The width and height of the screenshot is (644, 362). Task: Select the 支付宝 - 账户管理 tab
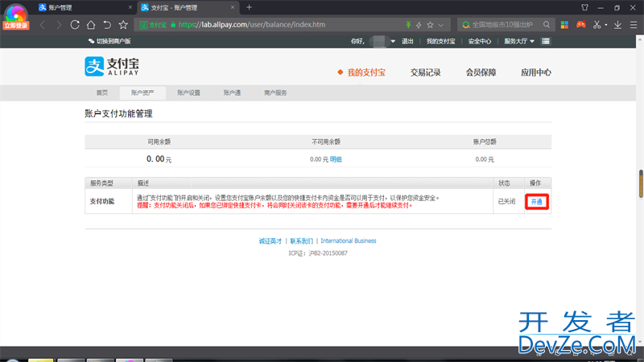click(188, 7)
